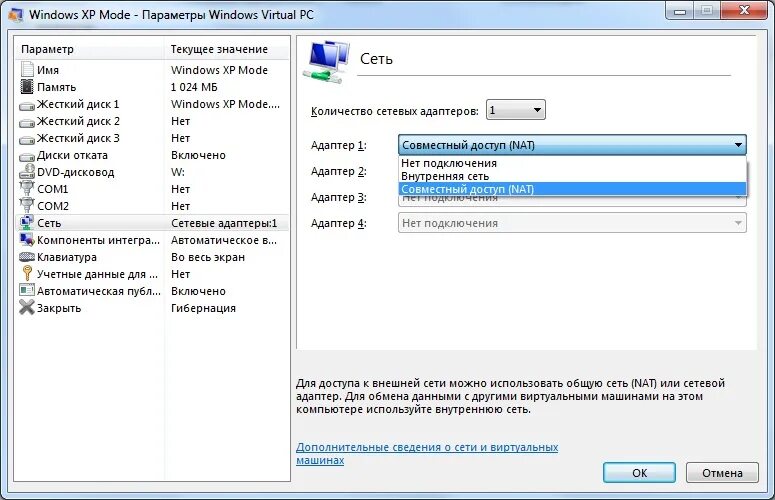Click the COM2 port icon
Viewport: 775px width, 500px height.
pos(27,205)
